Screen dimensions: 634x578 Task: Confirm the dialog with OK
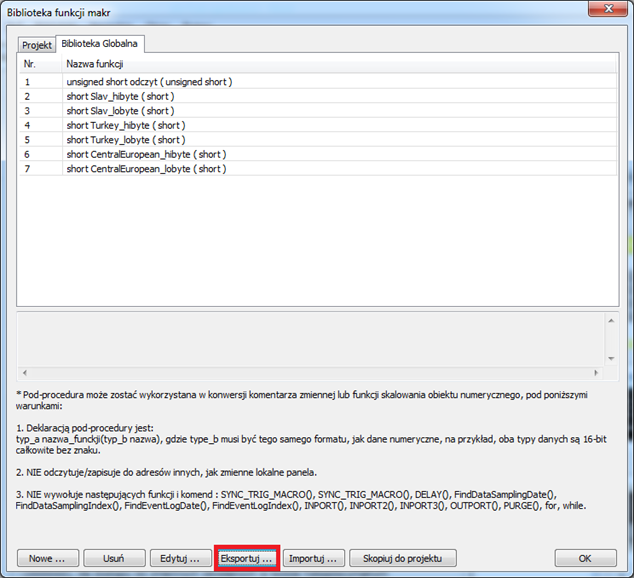tap(585, 558)
